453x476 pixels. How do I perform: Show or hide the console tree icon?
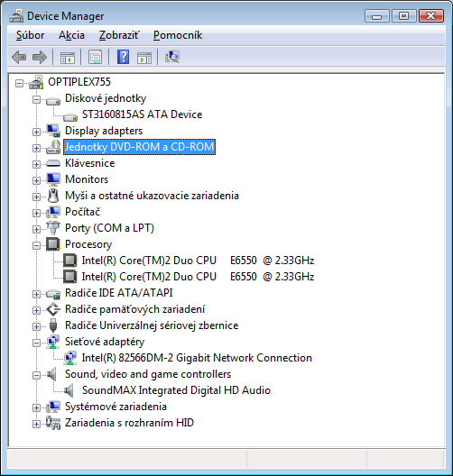pyautogui.click(x=68, y=57)
